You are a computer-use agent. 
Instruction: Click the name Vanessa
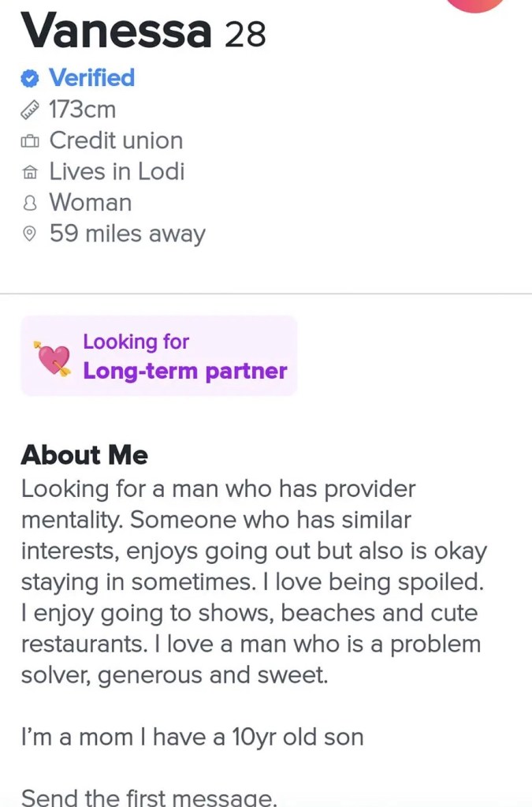click(117, 32)
